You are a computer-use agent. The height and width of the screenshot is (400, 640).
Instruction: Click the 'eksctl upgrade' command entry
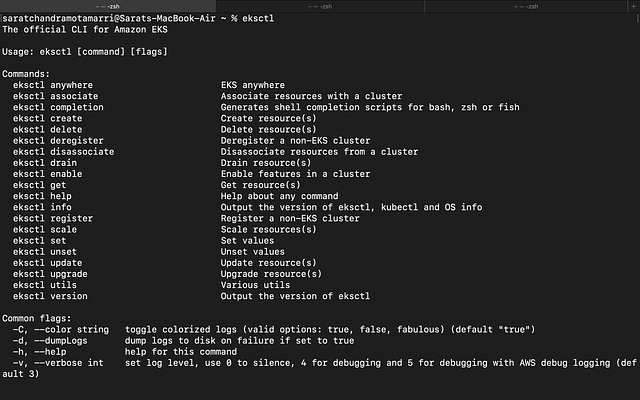coord(50,274)
